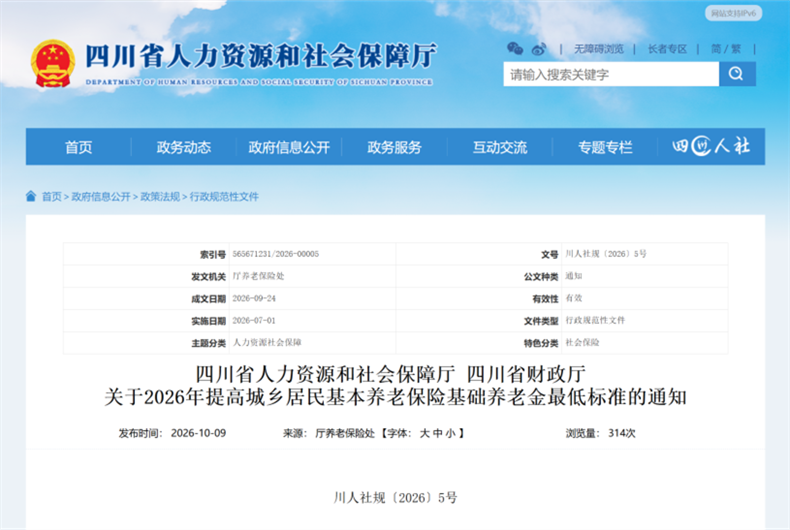Click 政策法规 in the breadcrumb
The width and height of the screenshot is (790, 530).
tap(160, 196)
